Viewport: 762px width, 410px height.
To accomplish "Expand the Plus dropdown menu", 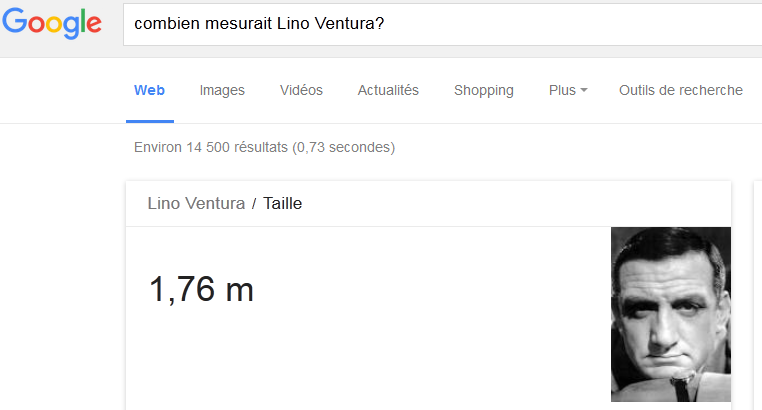I will click(x=568, y=90).
